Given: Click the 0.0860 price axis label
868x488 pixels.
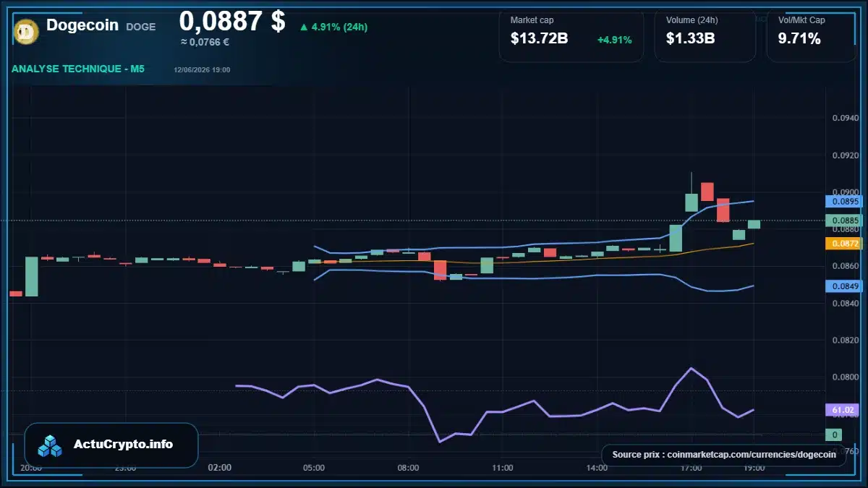Looking at the screenshot, I should click(x=845, y=266).
